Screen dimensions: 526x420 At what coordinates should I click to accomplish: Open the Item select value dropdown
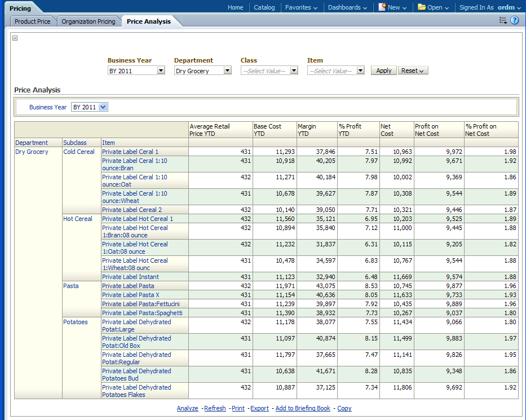pos(360,70)
